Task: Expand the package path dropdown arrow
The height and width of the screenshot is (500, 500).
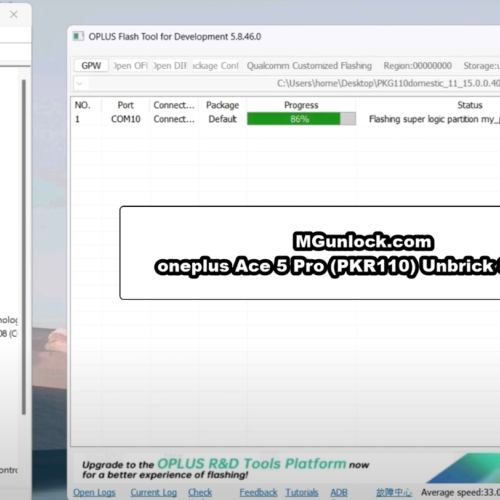Action: pyautogui.click(x=80, y=83)
